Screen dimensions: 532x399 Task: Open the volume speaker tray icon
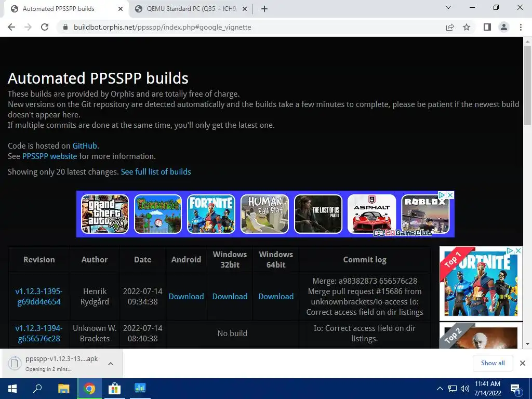[465, 389]
